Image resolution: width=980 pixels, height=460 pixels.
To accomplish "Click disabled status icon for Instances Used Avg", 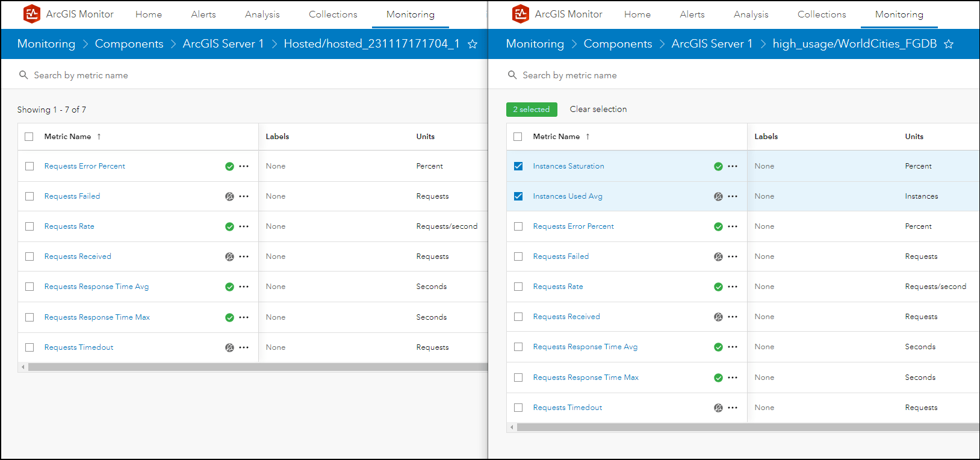I will pyautogui.click(x=718, y=196).
